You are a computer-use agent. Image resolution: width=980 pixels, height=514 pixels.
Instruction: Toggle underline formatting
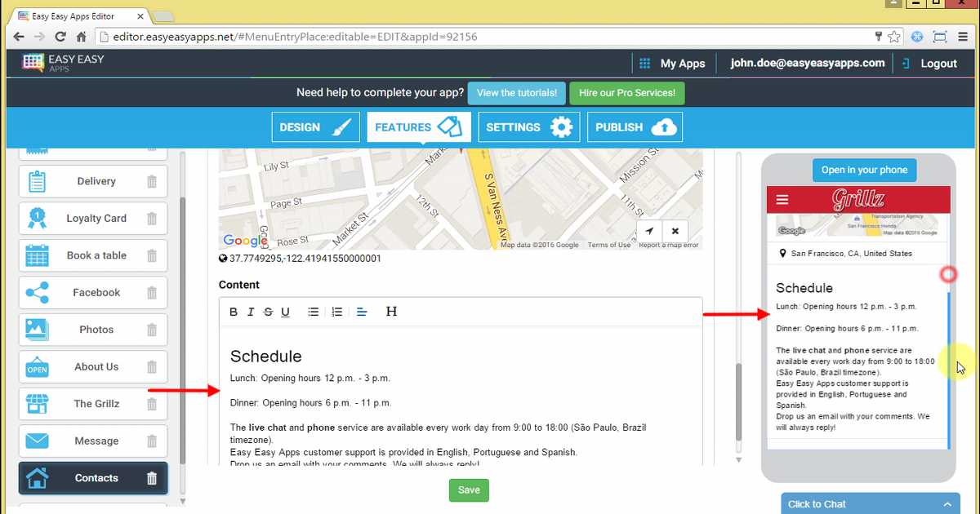pyautogui.click(x=285, y=311)
